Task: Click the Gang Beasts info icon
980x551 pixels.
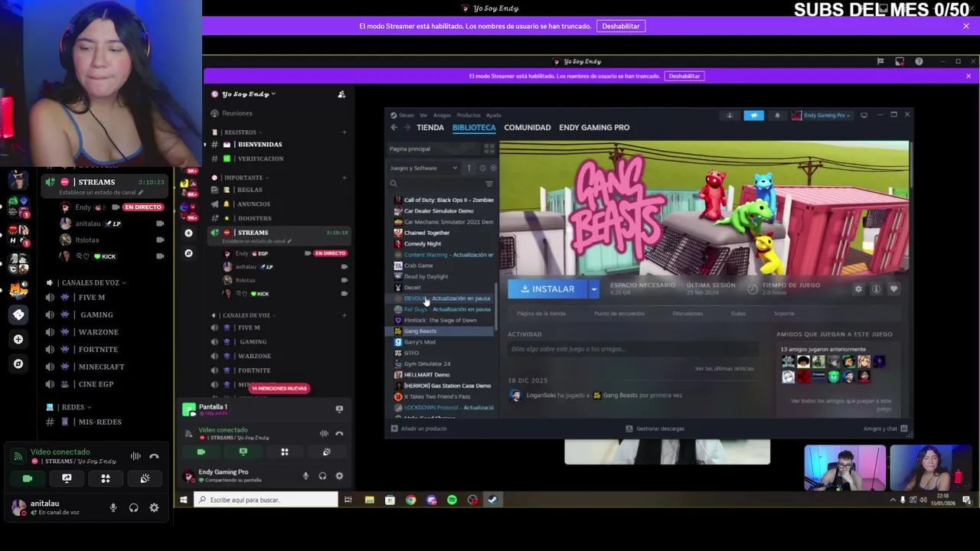Action: click(876, 289)
